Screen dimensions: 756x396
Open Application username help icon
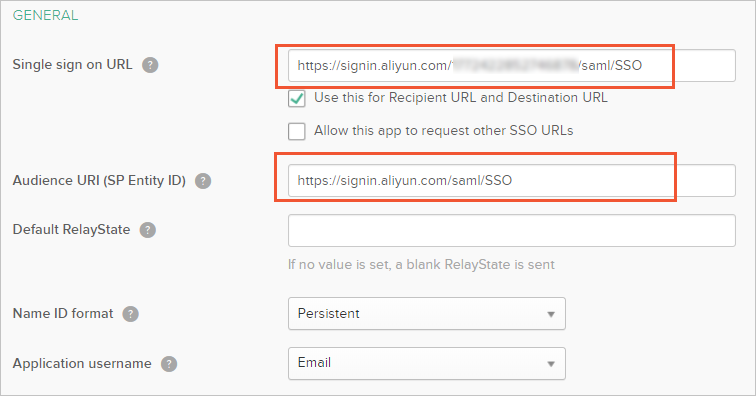pyautogui.click(x=169, y=364)
